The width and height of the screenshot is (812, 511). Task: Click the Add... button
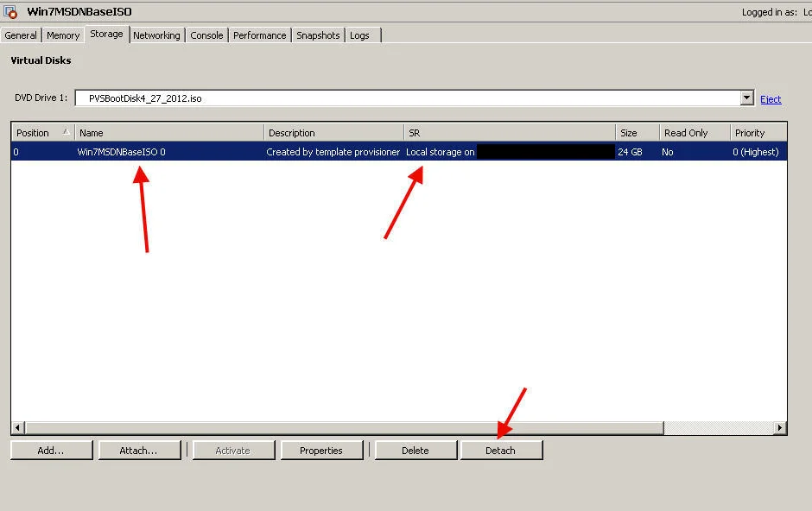(51, 450)
